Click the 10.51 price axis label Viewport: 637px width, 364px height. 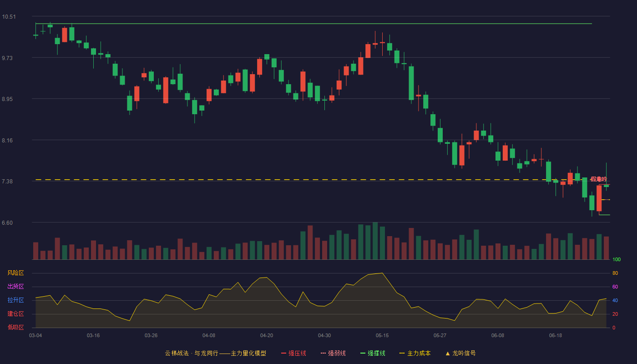(9, 17)
